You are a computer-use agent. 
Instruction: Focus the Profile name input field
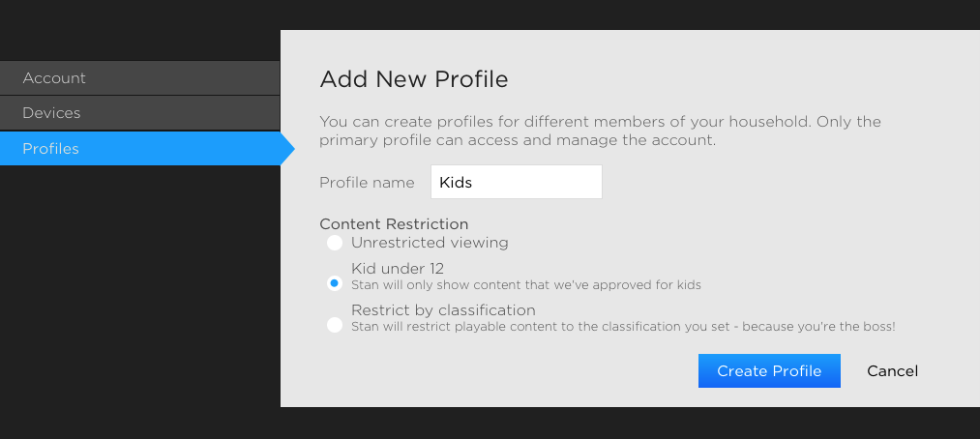click(x=516, y=182)
